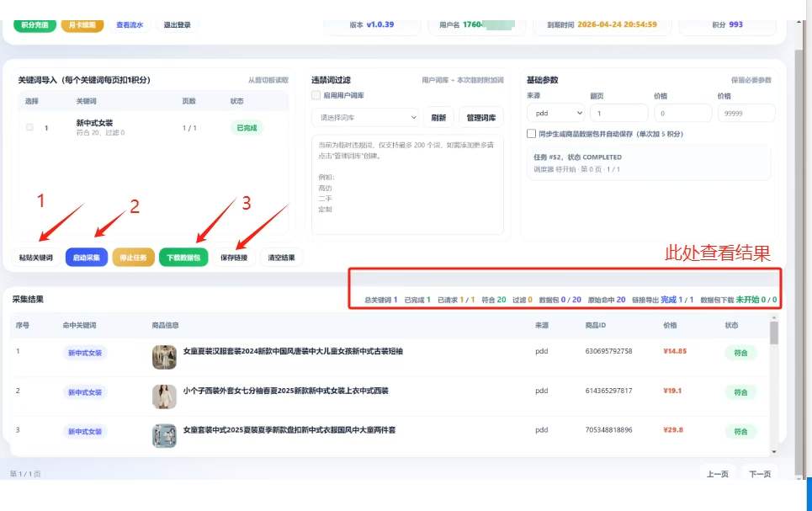Screen dimensions: 812x511
Task: Select the third product thumbnail
Action: pyautogui.click(x=164, y=436)
